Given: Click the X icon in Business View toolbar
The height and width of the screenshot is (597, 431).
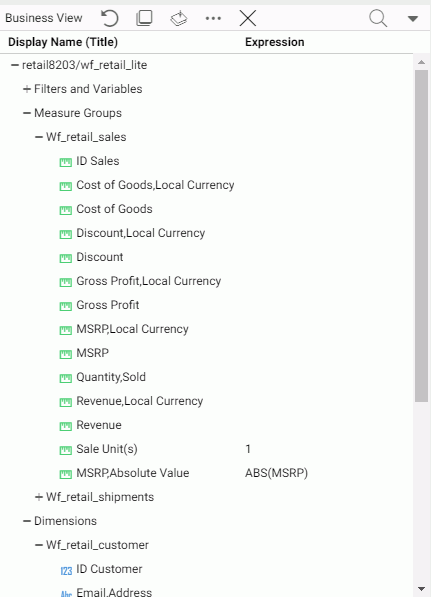Looking at the screenshot, I should [247, 18].
